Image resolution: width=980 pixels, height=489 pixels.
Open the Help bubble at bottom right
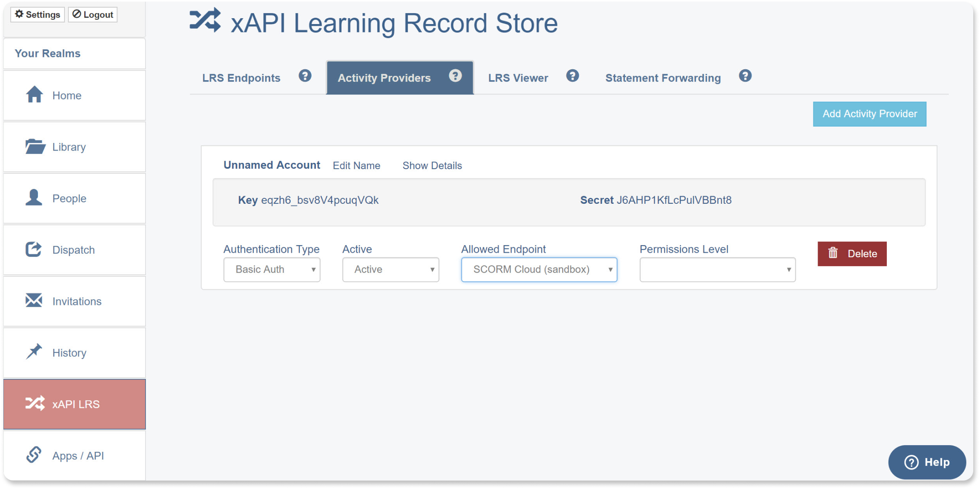coord(926,462)
